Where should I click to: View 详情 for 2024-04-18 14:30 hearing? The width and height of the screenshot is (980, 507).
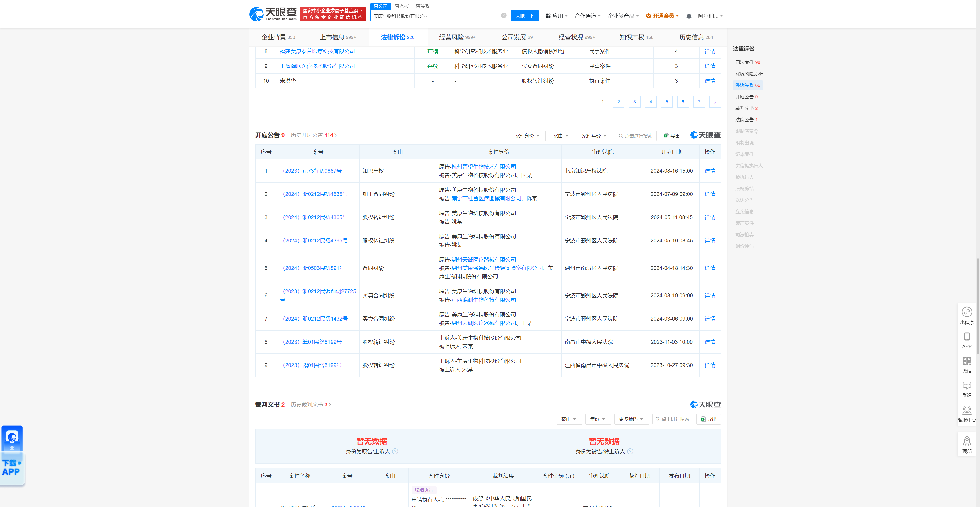click(709, 268)
